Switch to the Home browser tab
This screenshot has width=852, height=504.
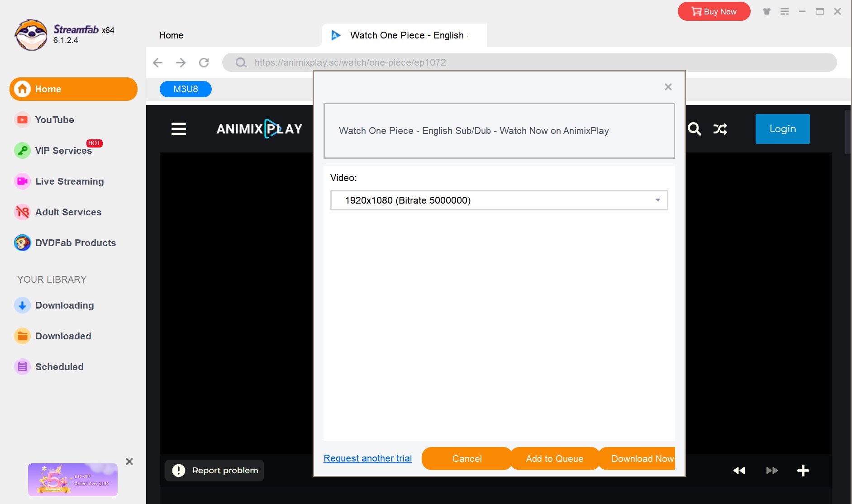(171, 35)
